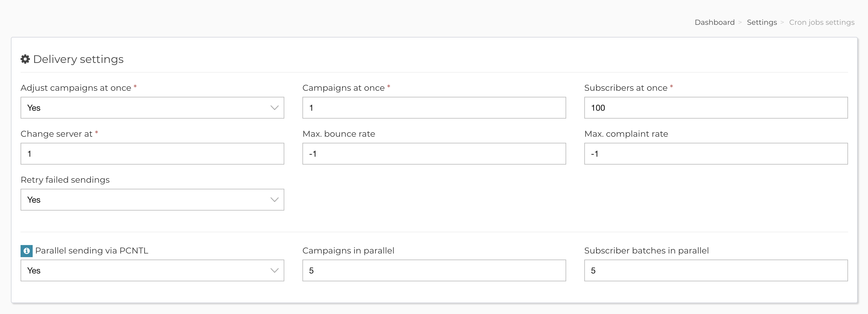
Task: Click the Delivery settings heading
Action: (x=78, y=59)
